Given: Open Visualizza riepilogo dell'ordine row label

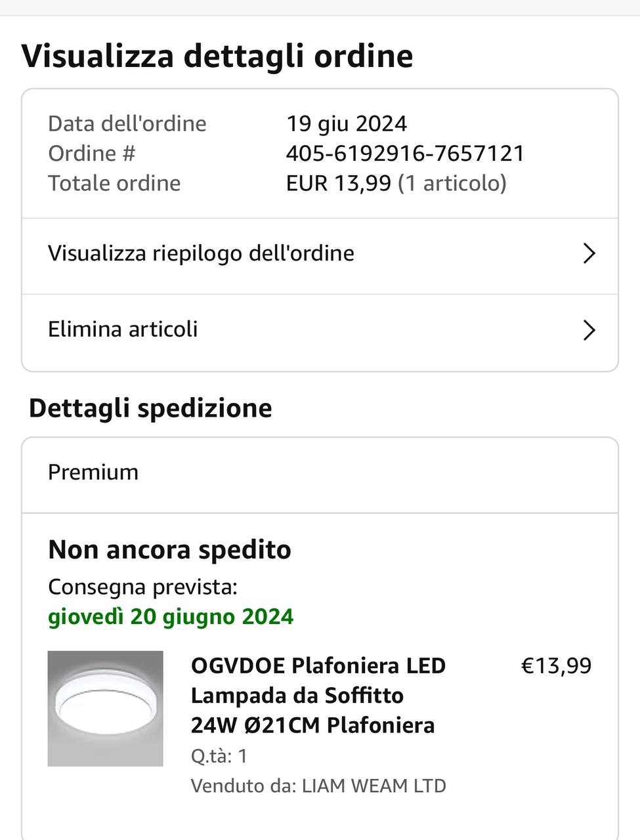Looking at the screenshot, I should point(201,253).
